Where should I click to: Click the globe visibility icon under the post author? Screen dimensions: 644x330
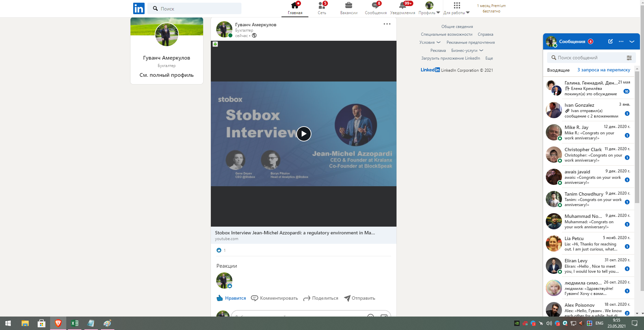pyautogui.click(x=254, y=35)
